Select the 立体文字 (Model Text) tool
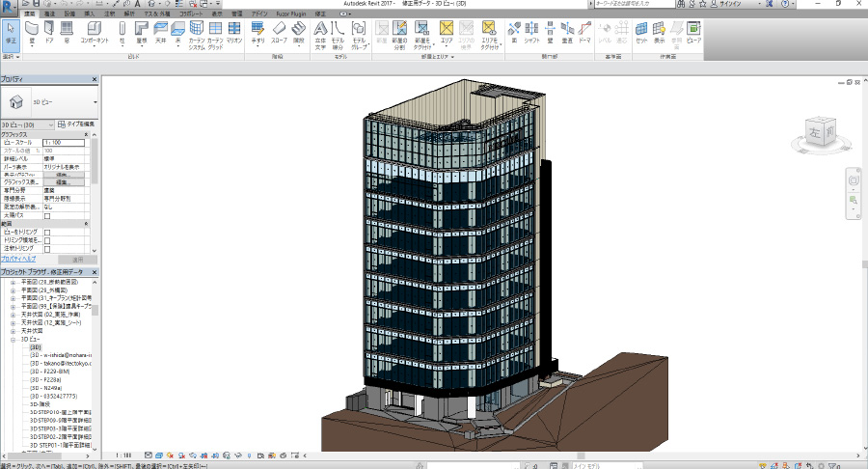 320,35
